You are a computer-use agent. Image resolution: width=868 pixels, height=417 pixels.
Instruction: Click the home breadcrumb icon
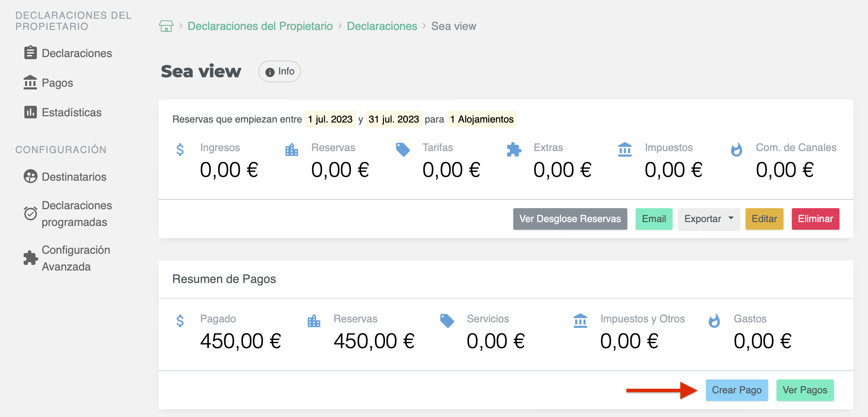coord(167,26)
